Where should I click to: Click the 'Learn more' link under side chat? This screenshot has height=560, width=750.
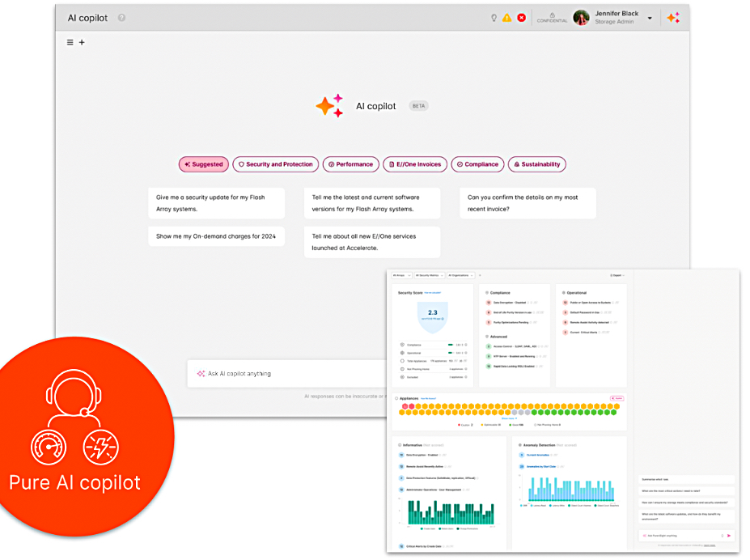[x=710, y=545]
